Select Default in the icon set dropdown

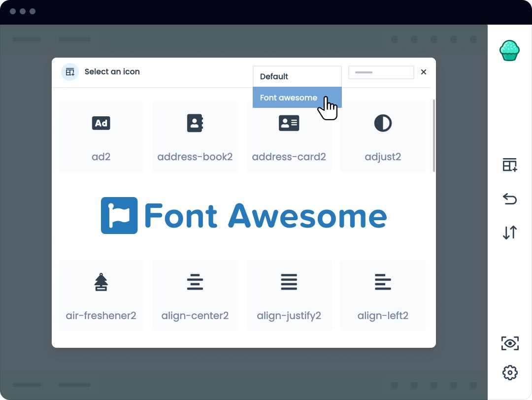click(x=297, y=77)
